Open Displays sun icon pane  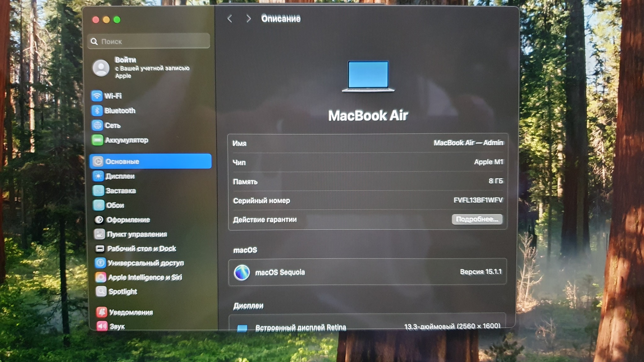click(x=98, y=176)
